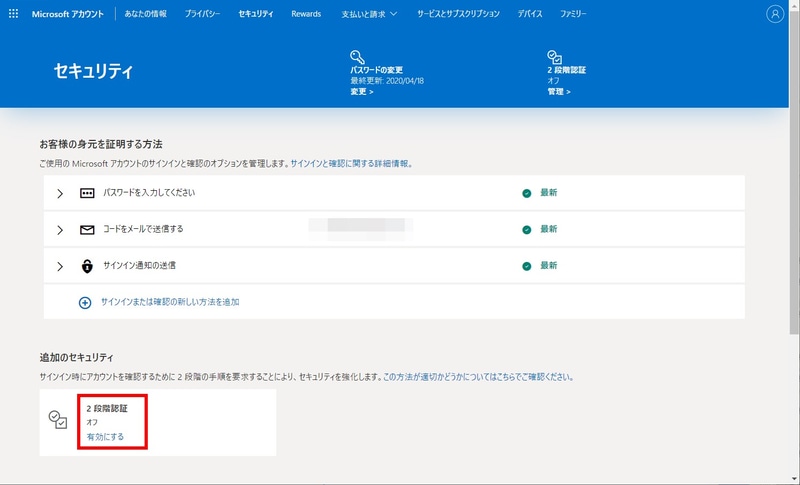Open the ファミリー tab
The height and width of the screenshot is (485, 800).
(x=573, y=14)
